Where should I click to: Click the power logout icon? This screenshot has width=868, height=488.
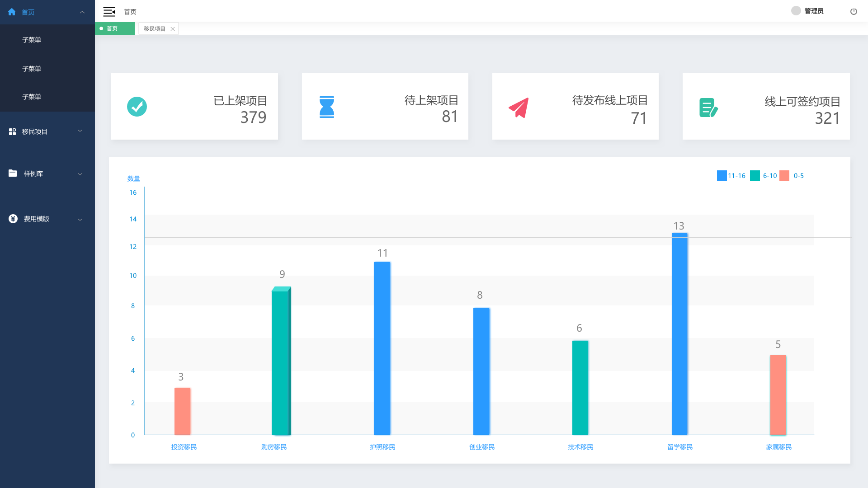854,12
